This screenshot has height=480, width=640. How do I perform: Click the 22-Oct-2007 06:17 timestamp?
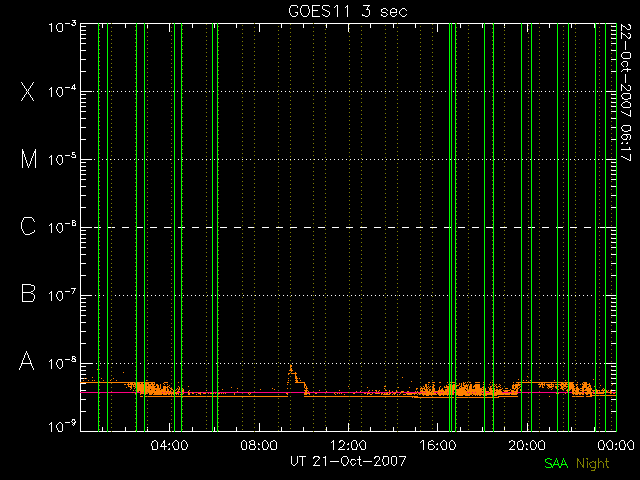[625, 92]
